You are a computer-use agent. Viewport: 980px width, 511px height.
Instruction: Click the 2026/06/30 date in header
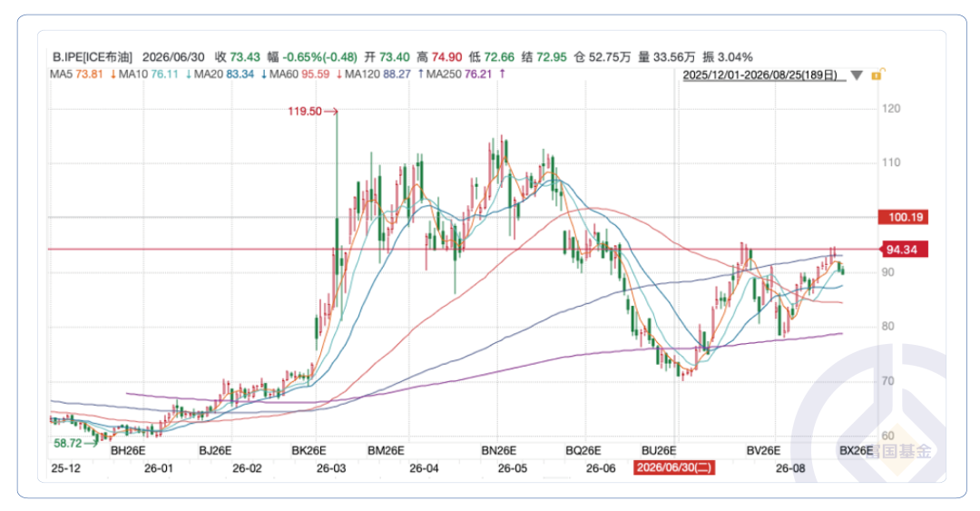tap(173, 57)
